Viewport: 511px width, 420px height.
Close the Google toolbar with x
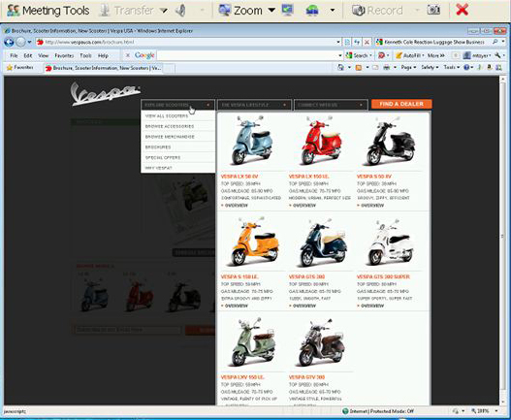128,55
